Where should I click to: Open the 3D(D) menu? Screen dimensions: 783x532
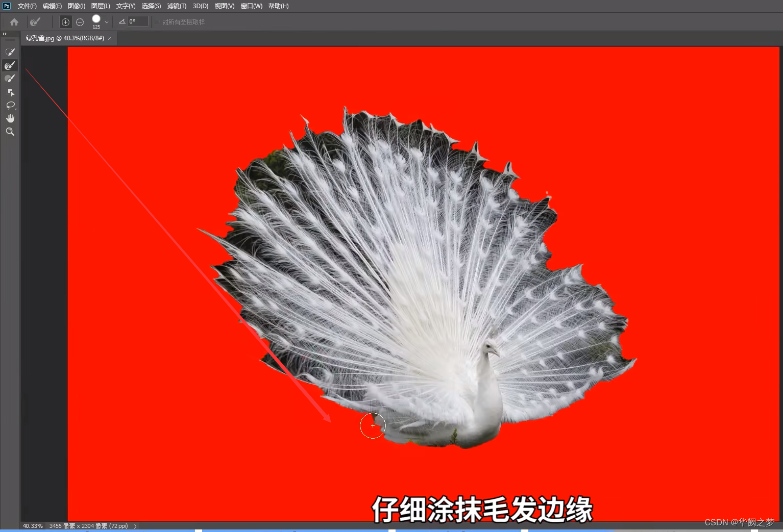[201, 6]
